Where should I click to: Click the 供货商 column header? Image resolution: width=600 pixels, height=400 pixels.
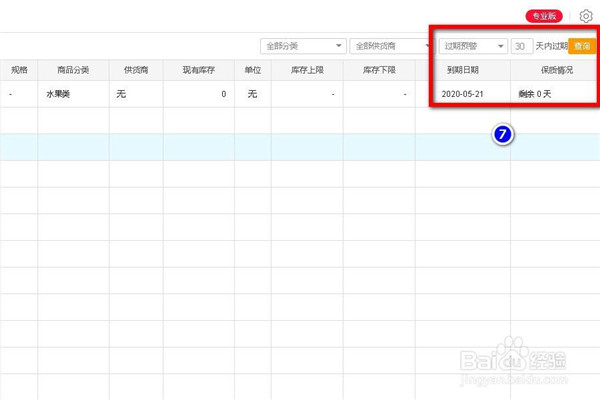135,70
